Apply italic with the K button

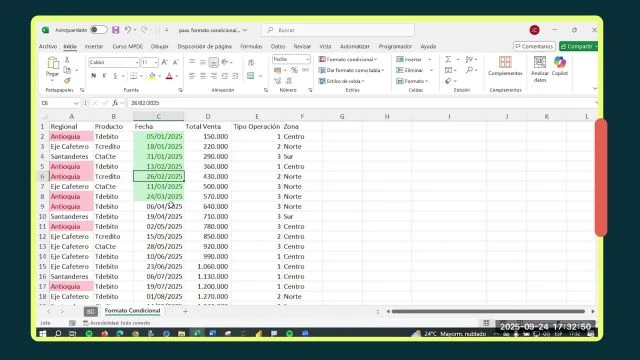[x=104, y=76]
